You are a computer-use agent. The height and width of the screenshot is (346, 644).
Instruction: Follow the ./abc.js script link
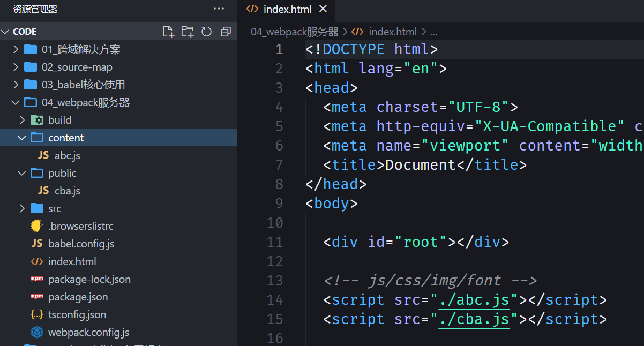pos(474,300)
